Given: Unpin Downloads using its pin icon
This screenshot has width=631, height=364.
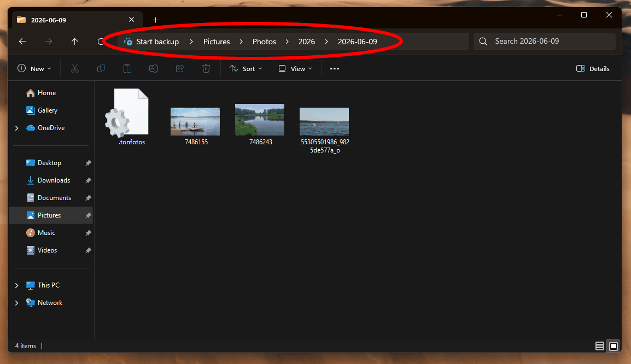Looking at the screenshot, I should coord(88,180).
